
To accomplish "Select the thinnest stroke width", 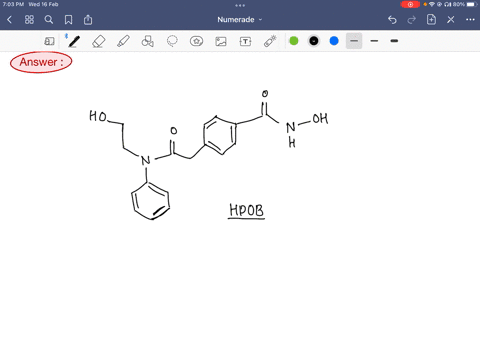I will [354, 41].
